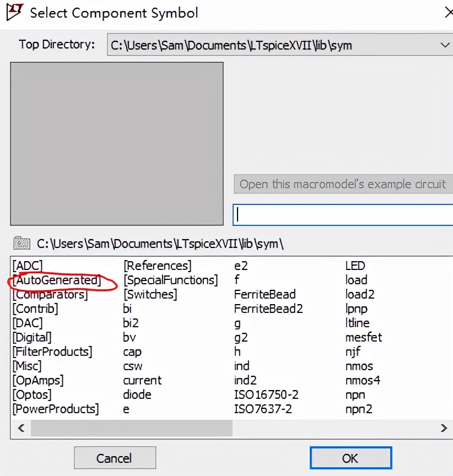Select the [Comparators] folder
The width and height of the screenshot is (453, 476).
tap(50, 294)
